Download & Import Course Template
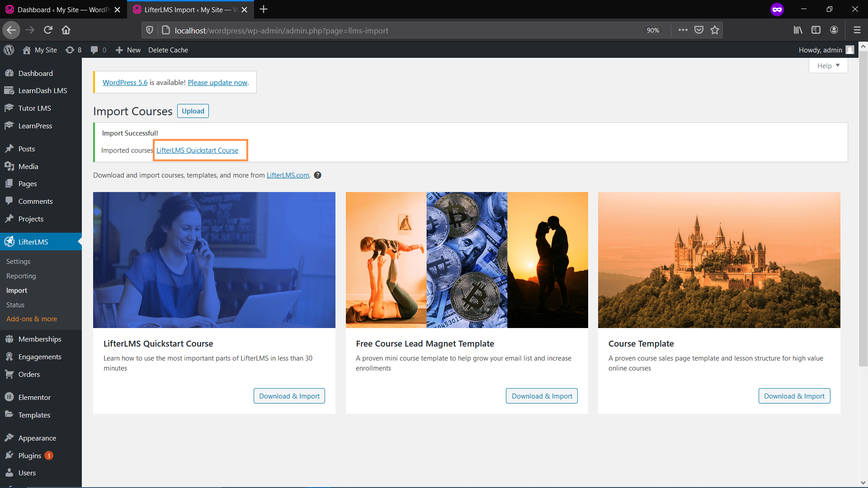868x488 pixels. [794, 396]
